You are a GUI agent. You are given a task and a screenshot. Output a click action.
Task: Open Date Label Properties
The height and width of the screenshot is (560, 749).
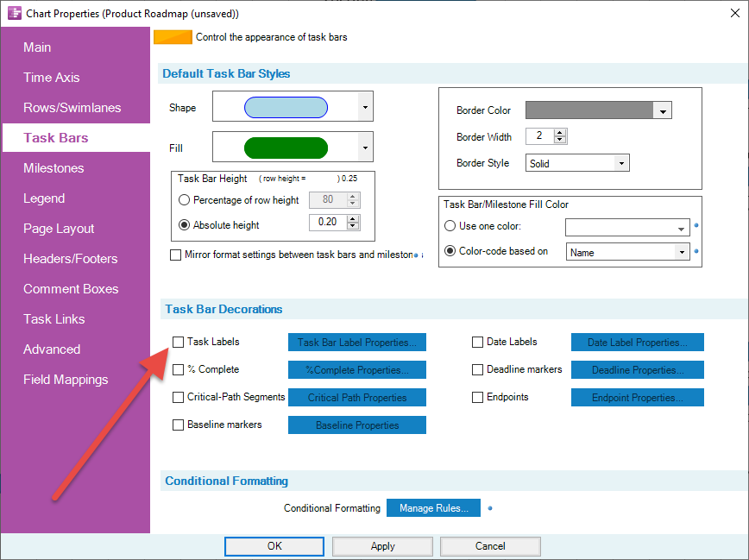637,342
